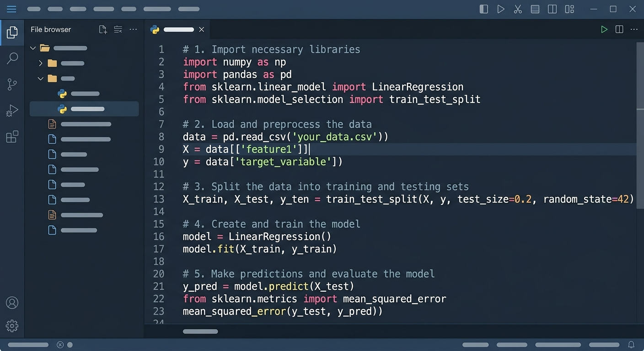Viewport: 644px width, 351px height.
Task: Expand the collapsed subfolder chevron
Action: tap(41, 63)
